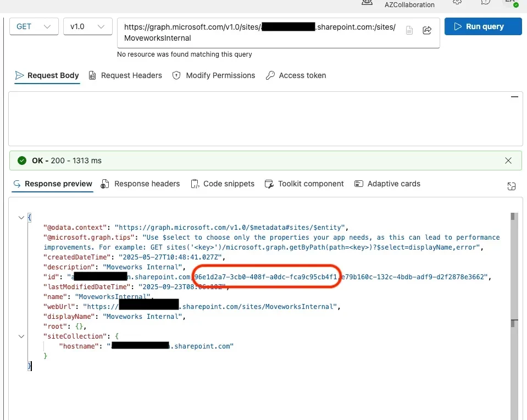Image resolution: width=527 pixels, height=420 pixels.
Task: Click the share query icon
Action: (427, 30)
